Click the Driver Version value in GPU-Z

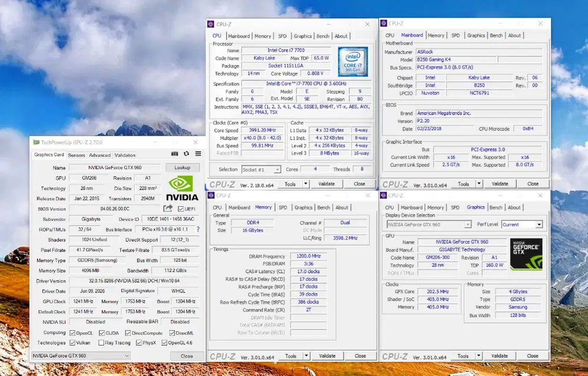click(x=134, y=280)
